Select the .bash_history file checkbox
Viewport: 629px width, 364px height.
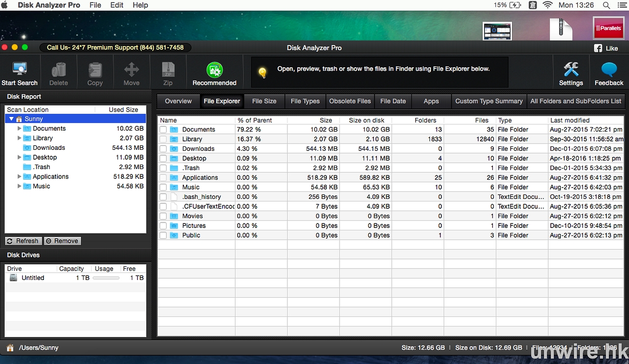163,197
